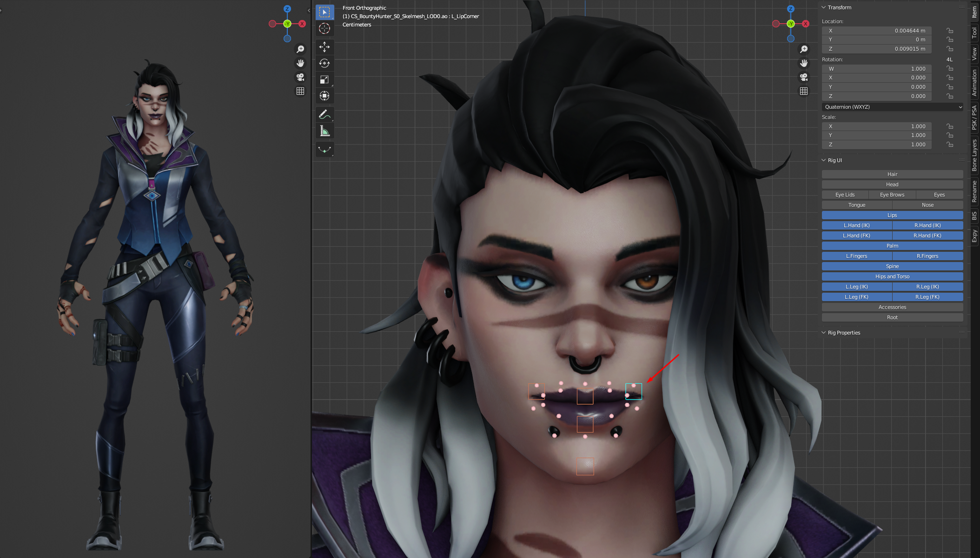Open Quaternion (WXYZ) rotation mode dropdown

[x=892, y=107]
